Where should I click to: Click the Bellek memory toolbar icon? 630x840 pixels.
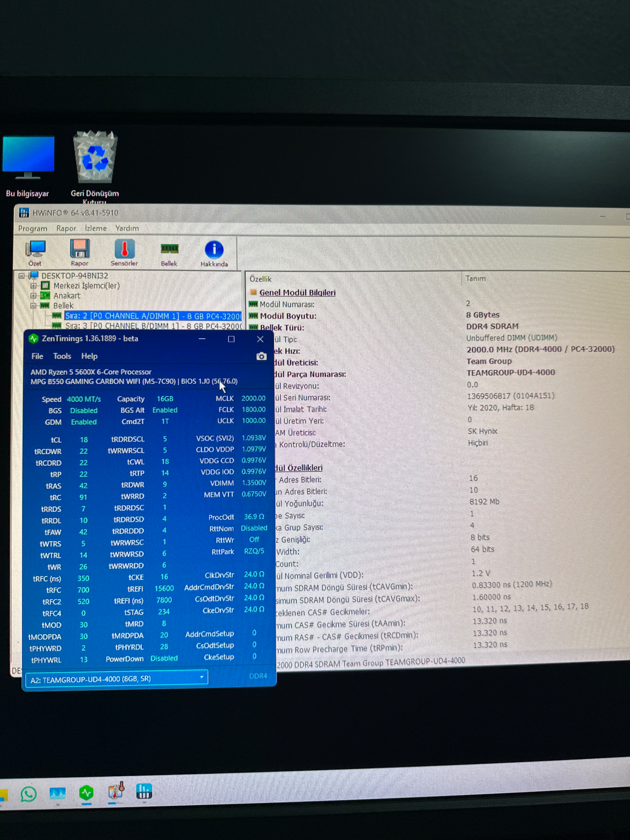pos(169,254)
